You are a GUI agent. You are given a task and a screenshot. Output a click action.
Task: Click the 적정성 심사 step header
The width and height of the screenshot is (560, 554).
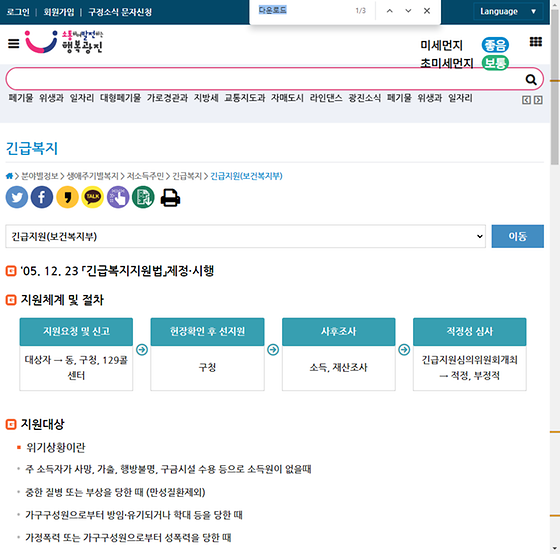[470, 331]
